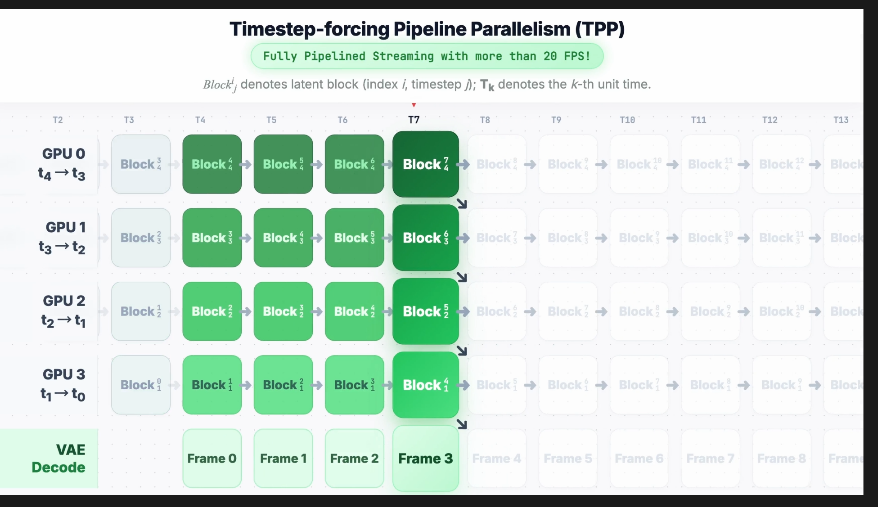Click GPU 0's faded block under T3
This screenshot has height=507, width=878.
click(141, 164)
